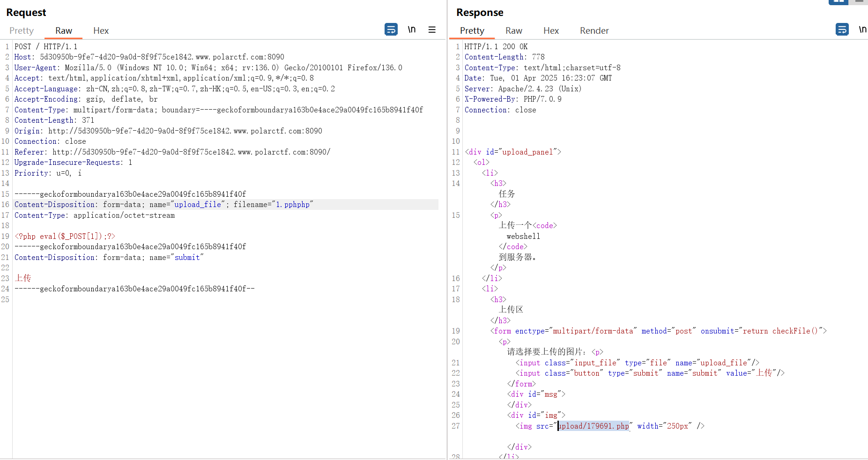
Task: Click the div id="img" tag
Action: 536,415
